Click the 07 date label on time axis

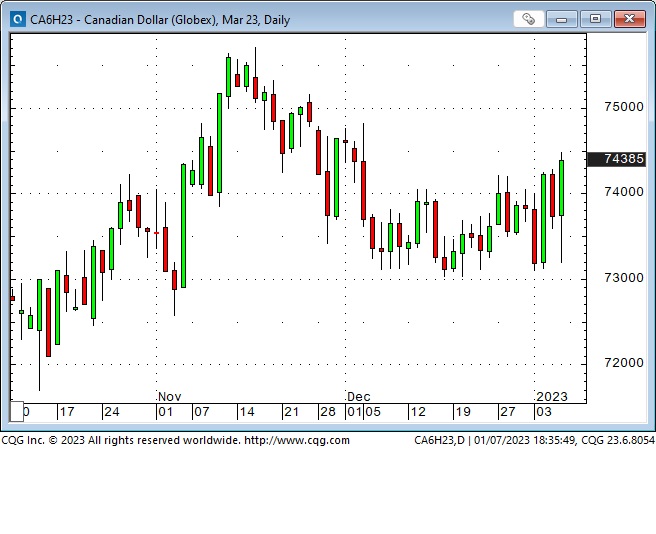pos(202,412)
